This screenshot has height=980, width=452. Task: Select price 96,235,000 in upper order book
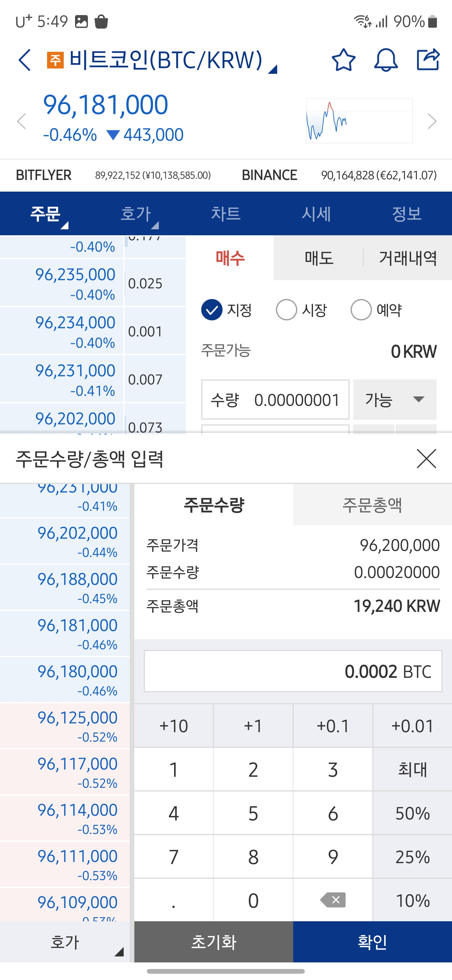click(x=62, y=283)
